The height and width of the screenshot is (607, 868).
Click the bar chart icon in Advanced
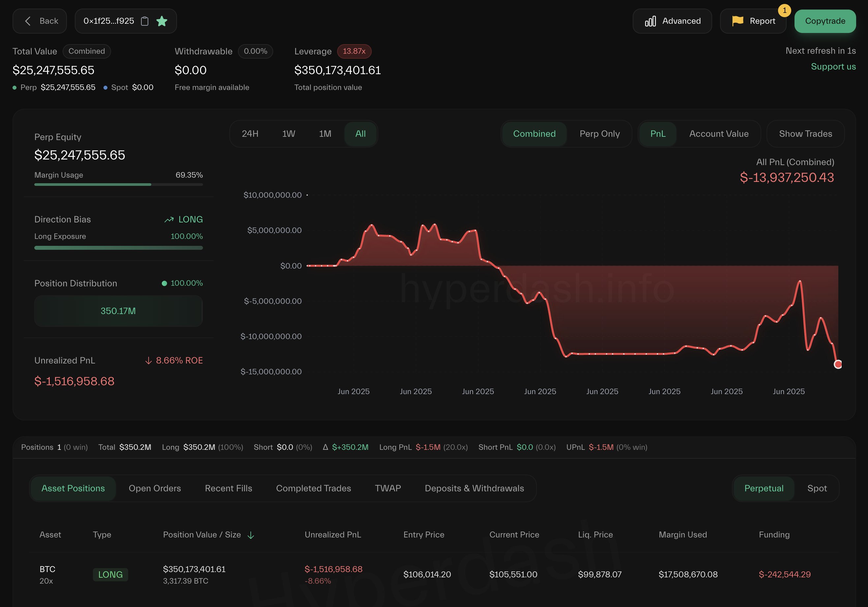(650, 21)
